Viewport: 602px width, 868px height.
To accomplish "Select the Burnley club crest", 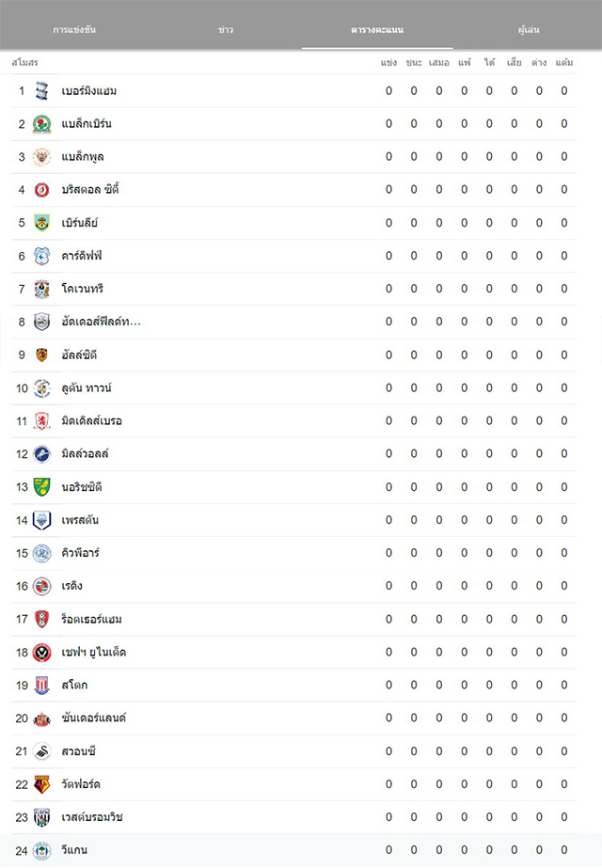I will click(41, 223).
